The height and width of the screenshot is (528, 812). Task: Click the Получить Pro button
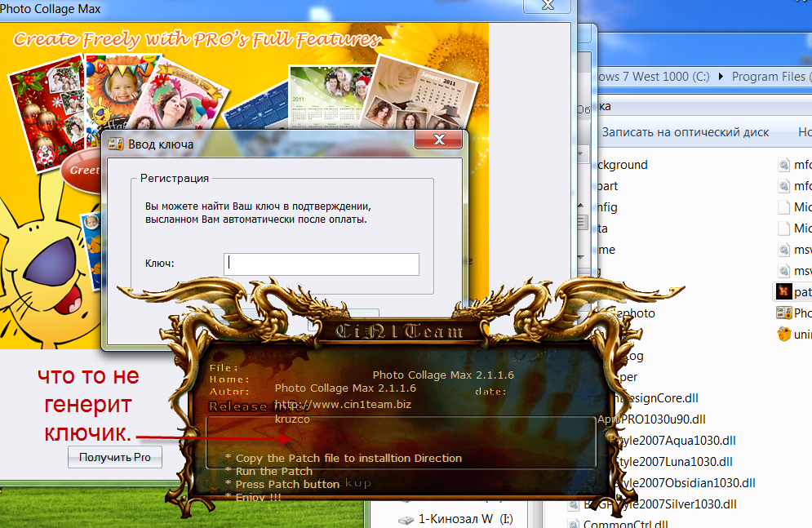(x=114, y=457)
